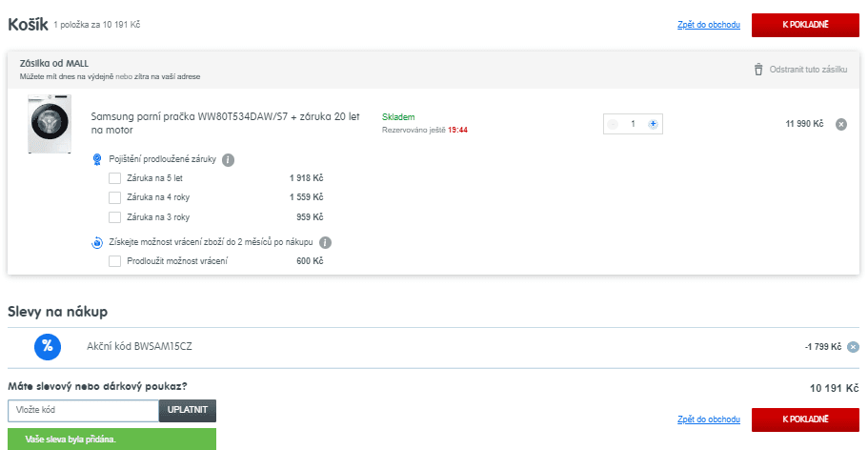Open Samsung parní pračka product title
This screenshot has height=450, width=868.
225,123
